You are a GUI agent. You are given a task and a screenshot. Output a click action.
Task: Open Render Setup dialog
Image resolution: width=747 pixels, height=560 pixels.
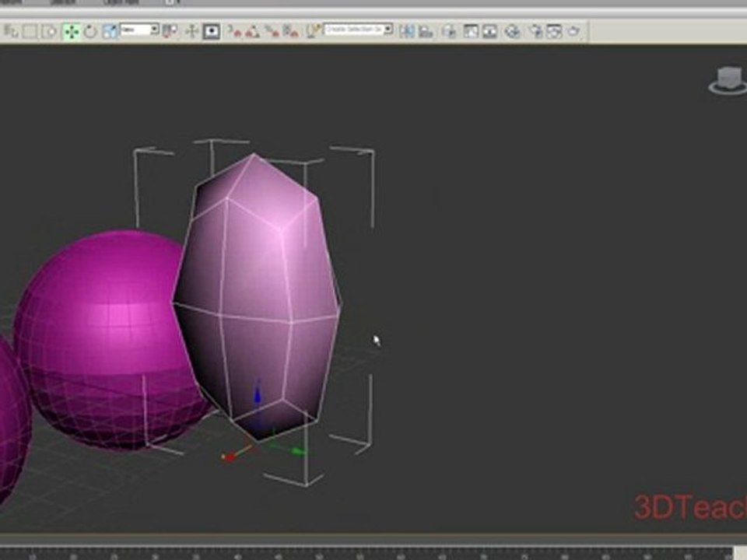tap(536, 31)
